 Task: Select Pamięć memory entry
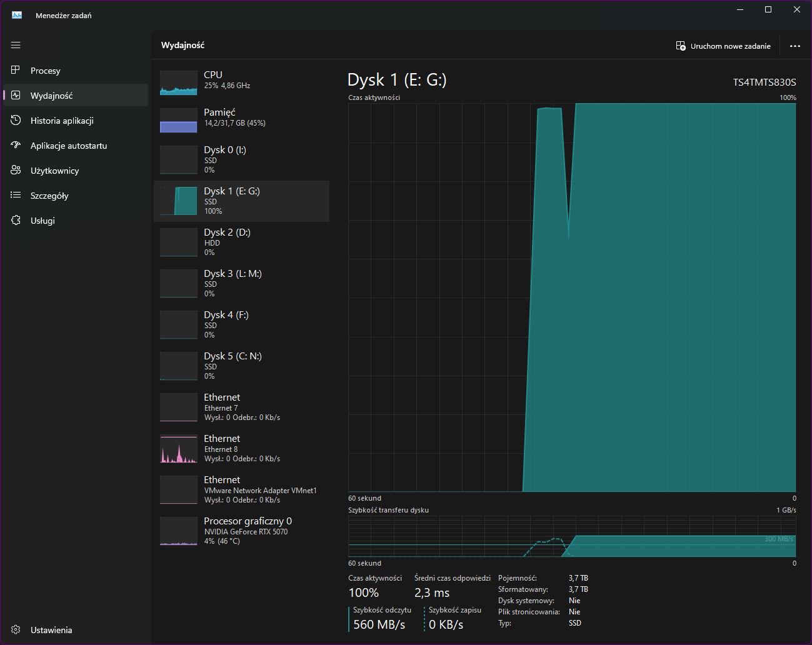[241, 119]
